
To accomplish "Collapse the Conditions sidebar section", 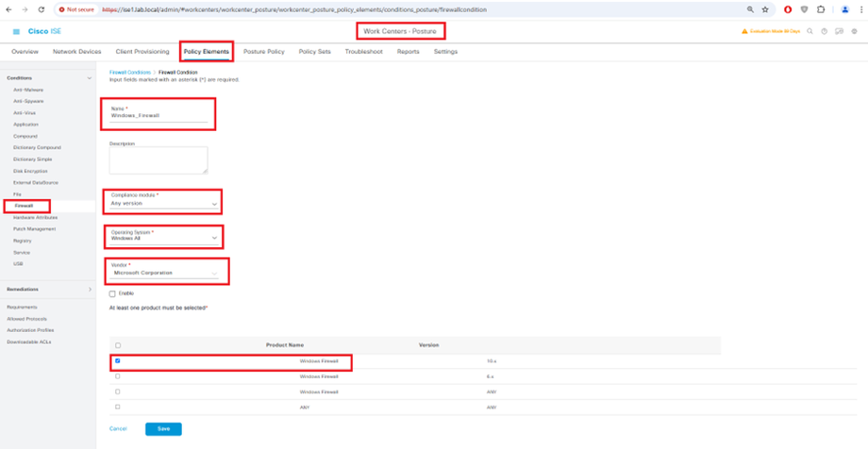I will [89, 78].
